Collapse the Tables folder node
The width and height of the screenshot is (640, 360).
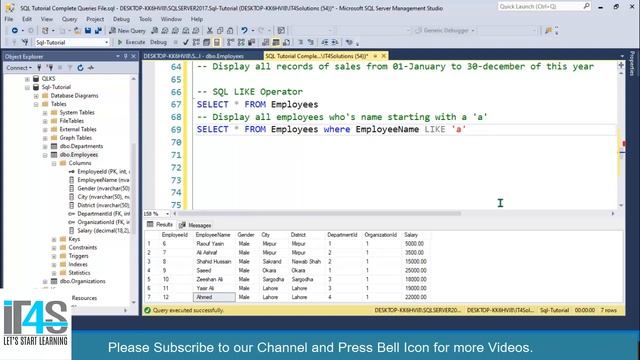(x=36, y=104)
